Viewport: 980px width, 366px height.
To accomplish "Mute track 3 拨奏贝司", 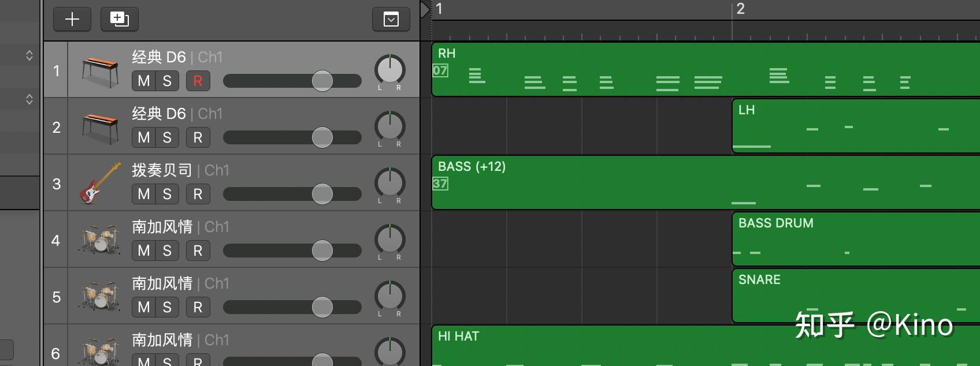I will coord(144,194).
